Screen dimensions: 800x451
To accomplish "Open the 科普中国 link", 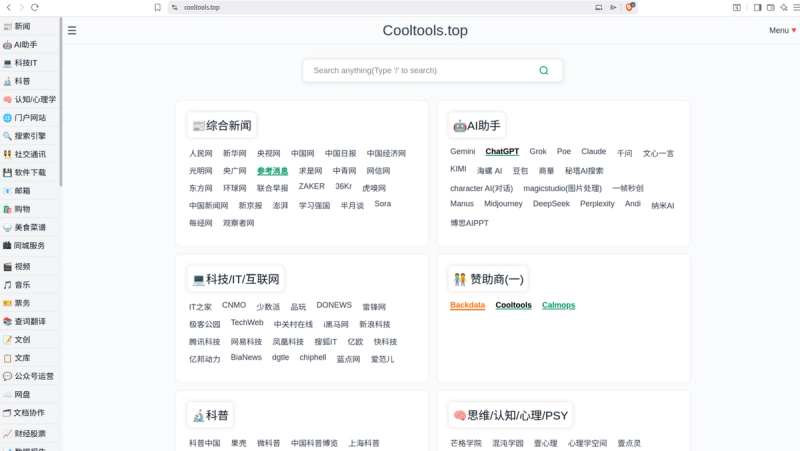I will click(x=205, y=443).
